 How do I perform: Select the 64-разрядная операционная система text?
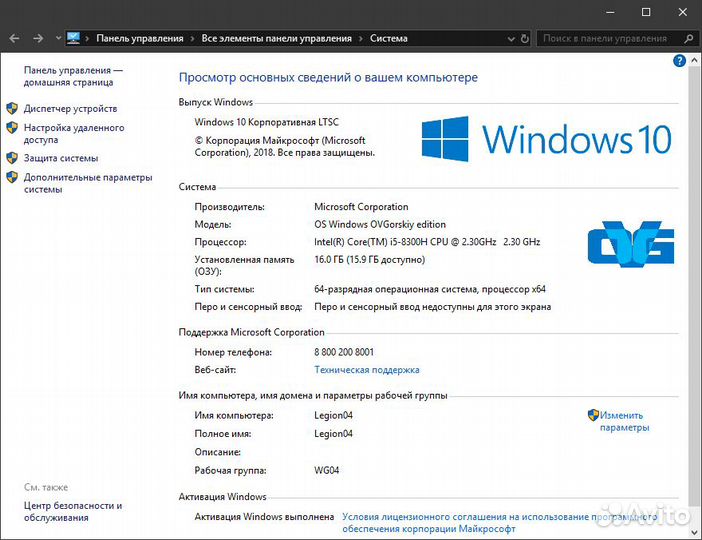coord(395,289)
